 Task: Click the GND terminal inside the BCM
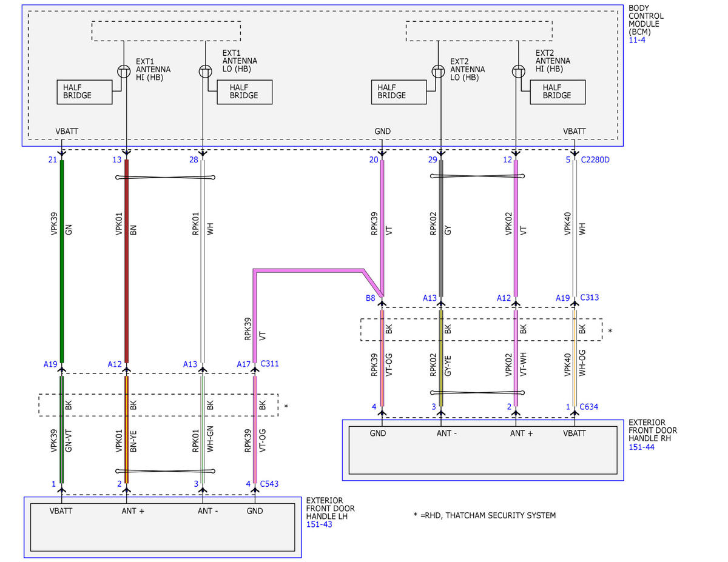383,131
